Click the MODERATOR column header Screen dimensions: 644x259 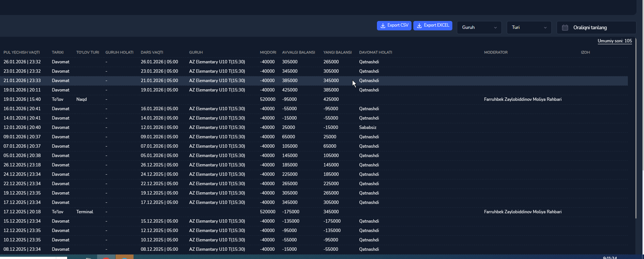click(496, 52)
